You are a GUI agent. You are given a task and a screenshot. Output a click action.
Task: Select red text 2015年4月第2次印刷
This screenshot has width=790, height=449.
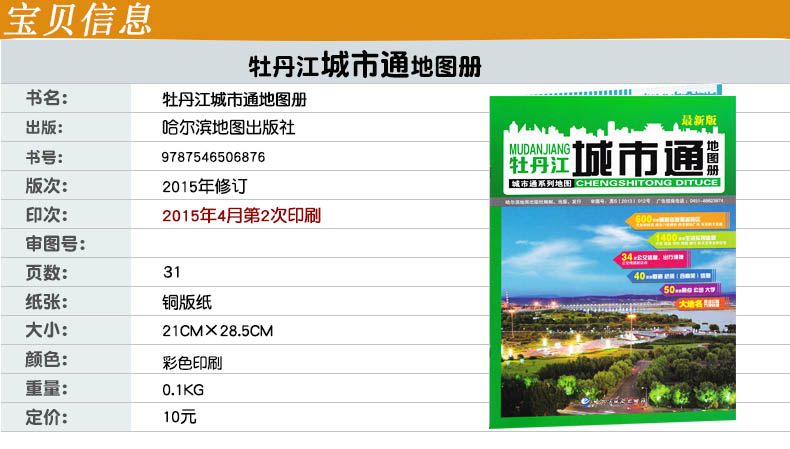241,216
